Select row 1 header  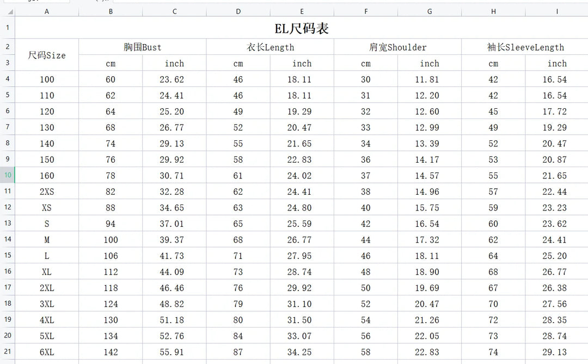pyautogui.click(x=8, y=27)
